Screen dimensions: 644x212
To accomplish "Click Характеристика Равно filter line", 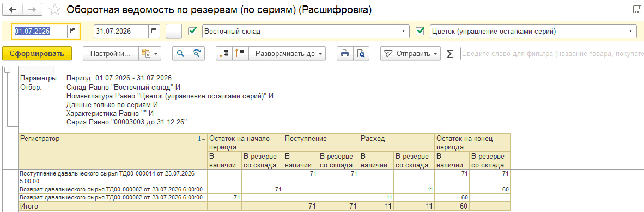I will (x=110, y=113).
